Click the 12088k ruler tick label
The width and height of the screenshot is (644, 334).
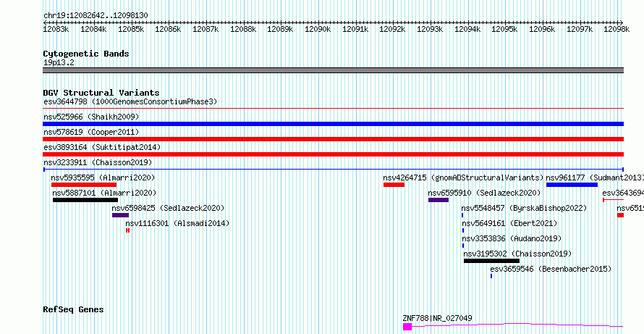(x=243, y=29)
